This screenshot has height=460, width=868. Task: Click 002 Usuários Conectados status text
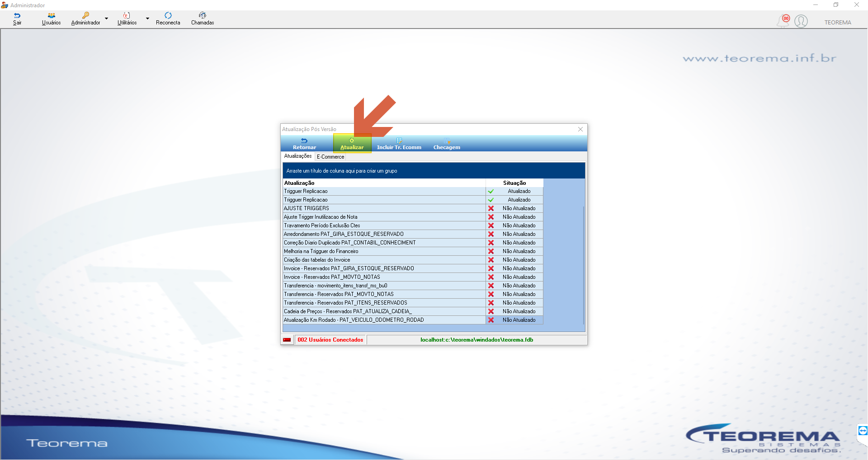(x=330, y=340)
